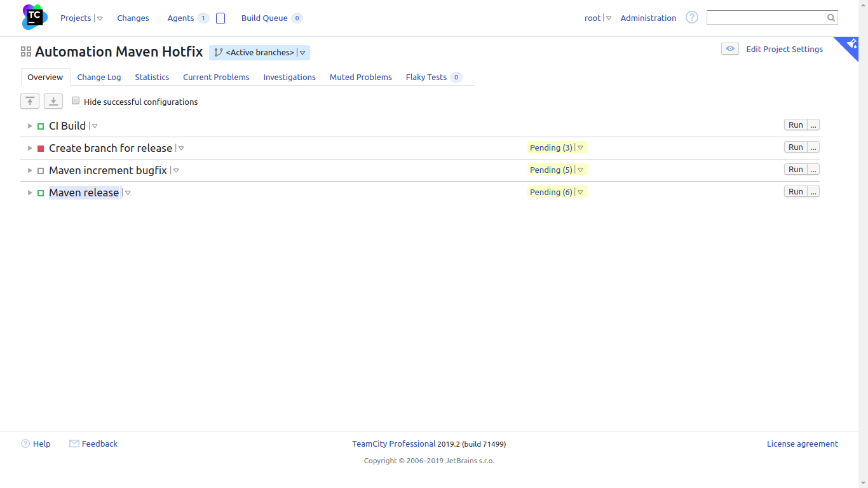Click the project grid icon beside Automation Maven Hotfix
This screenshot has width=868, height=488.
[x=26, y=51]
